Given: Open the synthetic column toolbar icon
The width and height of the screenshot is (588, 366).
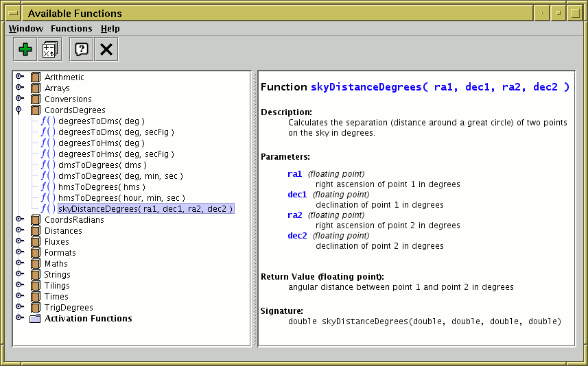Looking at the screenshot, I should pyautogui.click(x=49, y=49).
